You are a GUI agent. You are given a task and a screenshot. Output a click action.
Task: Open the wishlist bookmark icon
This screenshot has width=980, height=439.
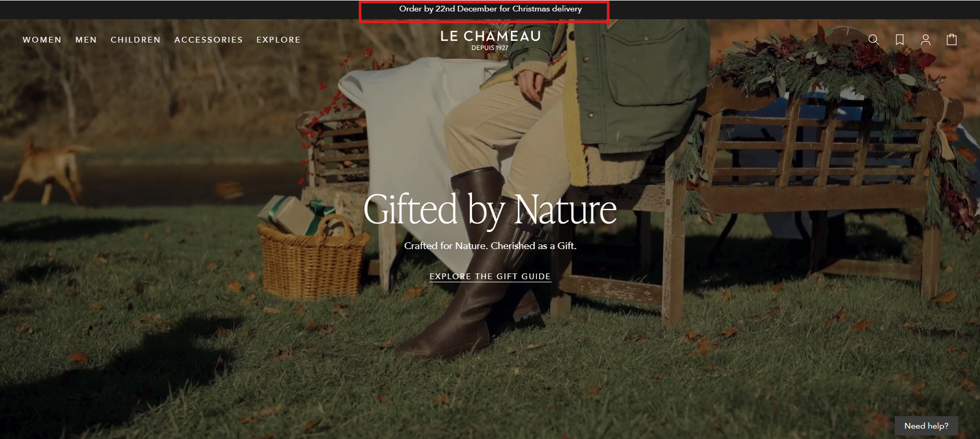point(900,40)
